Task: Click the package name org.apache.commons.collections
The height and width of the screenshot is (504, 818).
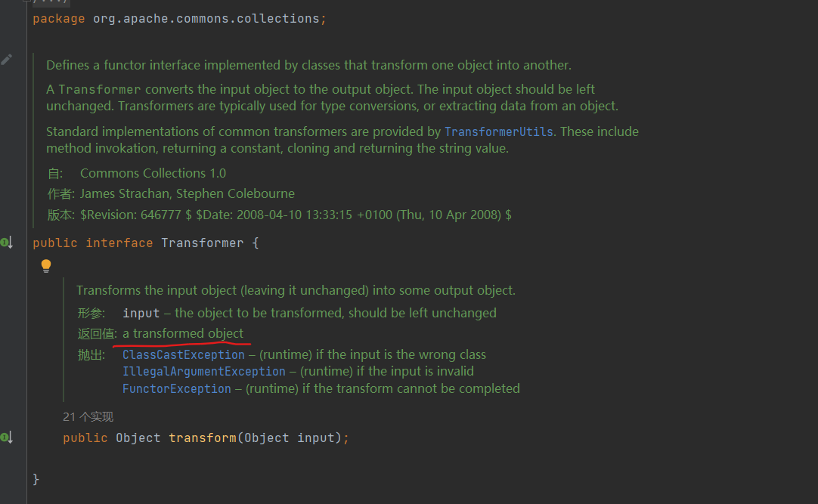Action: pyautogui.click(x=206, y=19)
